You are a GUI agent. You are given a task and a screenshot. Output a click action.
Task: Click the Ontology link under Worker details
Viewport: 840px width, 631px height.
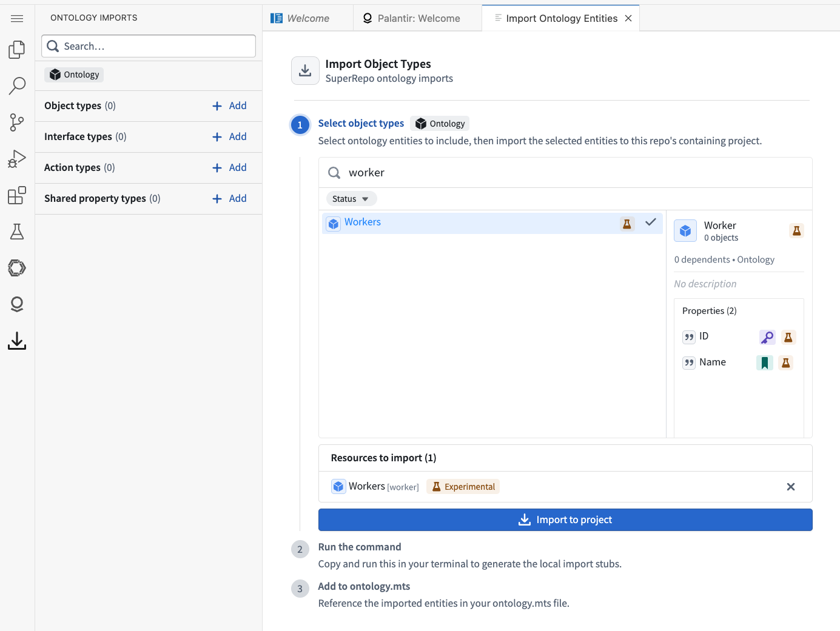pos(756,259)
